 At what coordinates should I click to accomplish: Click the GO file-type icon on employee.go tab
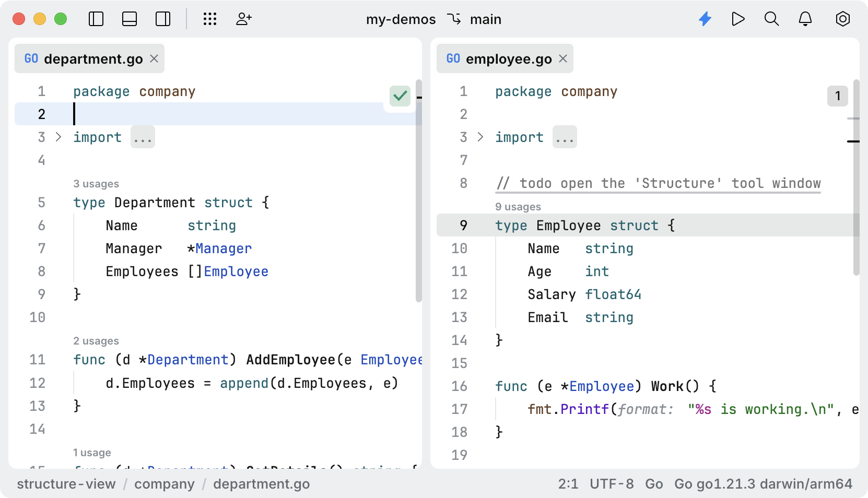tap(453, 58)
